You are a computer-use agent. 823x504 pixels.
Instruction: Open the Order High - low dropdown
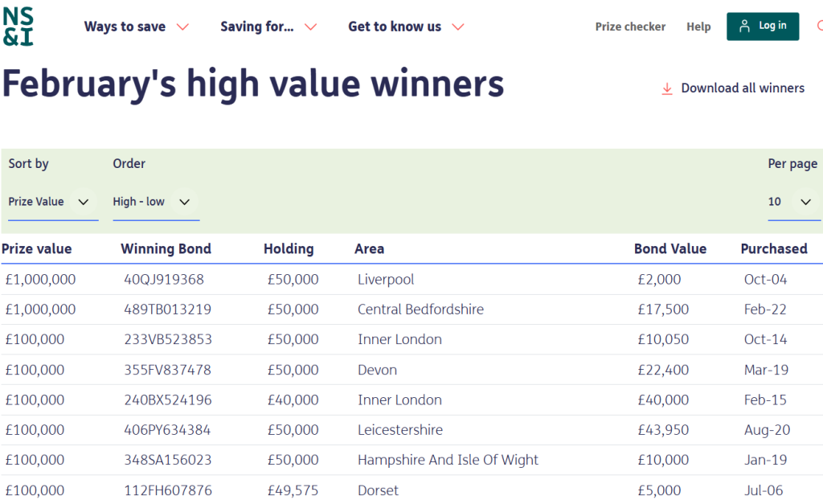153,202
